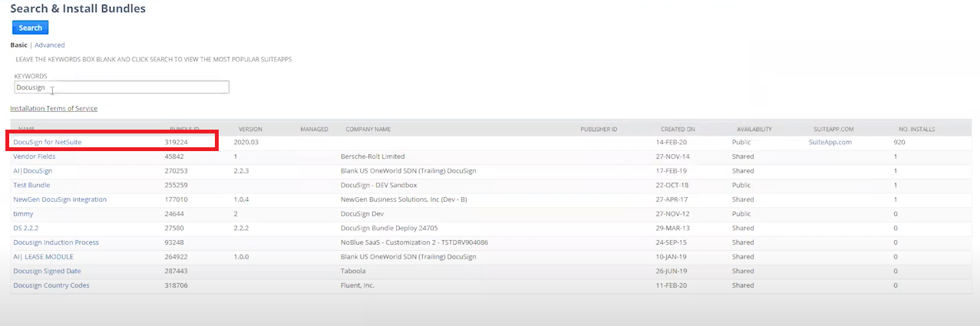Select bundle ID 264922 cell
The width and height of the screenshot is (980, 326).
coord(177,256)
